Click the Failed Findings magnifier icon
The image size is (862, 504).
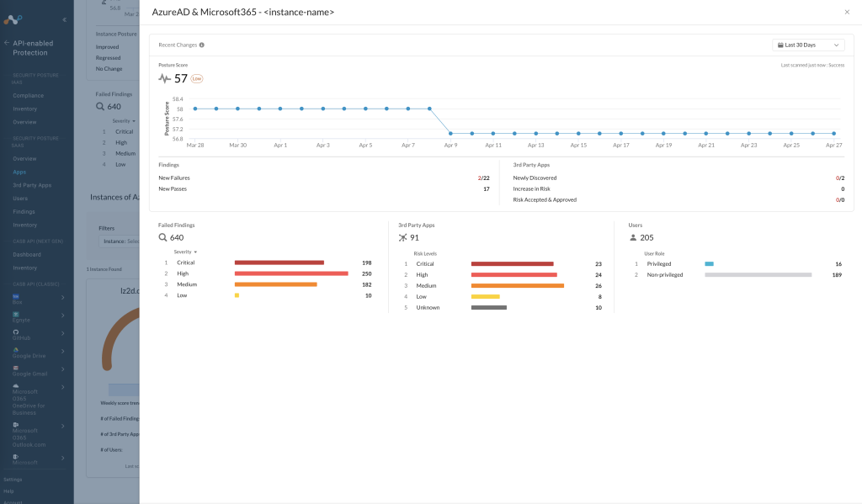pyautogui.click(x=162, y=237)
